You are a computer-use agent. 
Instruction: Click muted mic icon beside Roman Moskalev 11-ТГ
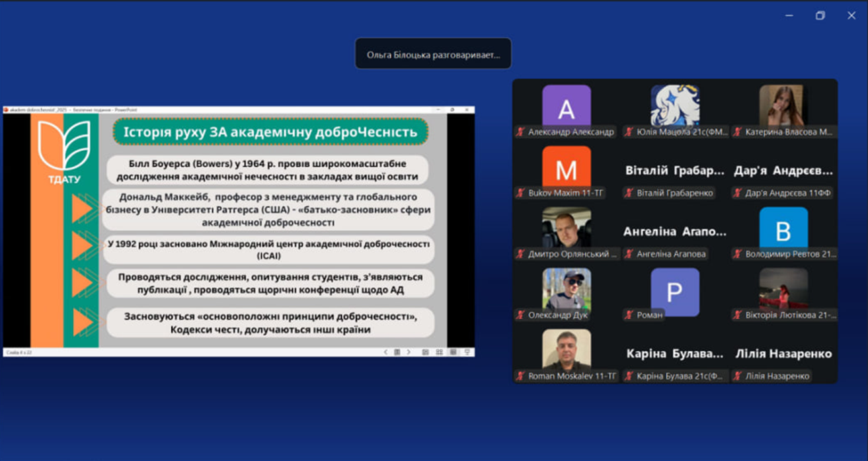[x=521, y=376]
